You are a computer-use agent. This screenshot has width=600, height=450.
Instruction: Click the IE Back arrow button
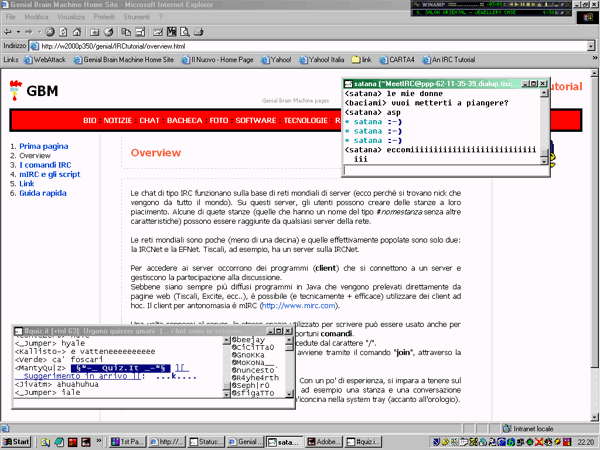[x=7, y=32]
